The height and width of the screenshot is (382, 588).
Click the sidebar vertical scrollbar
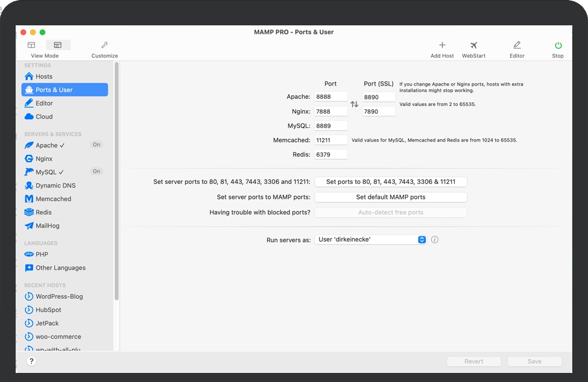tap(116, 181)
